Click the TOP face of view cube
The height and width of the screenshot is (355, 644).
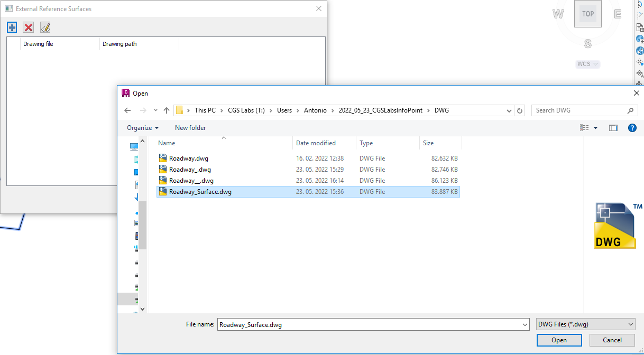(x=587, y=14)
